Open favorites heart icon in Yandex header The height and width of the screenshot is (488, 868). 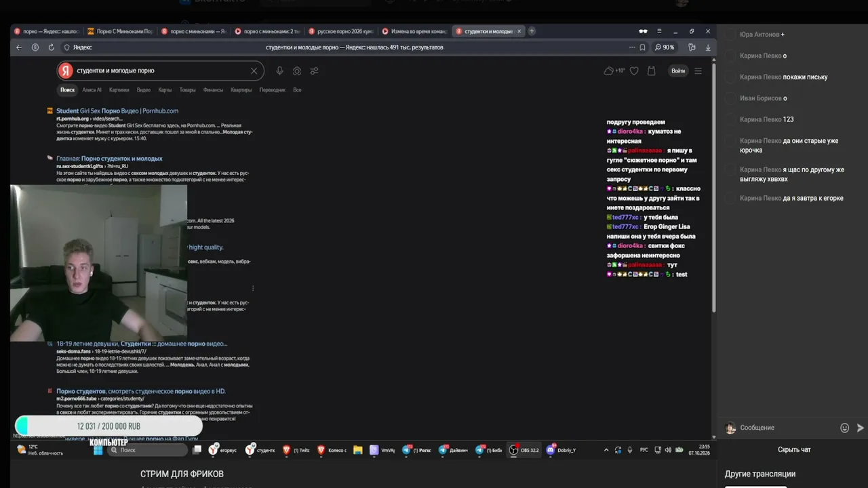tap(634, 70)
